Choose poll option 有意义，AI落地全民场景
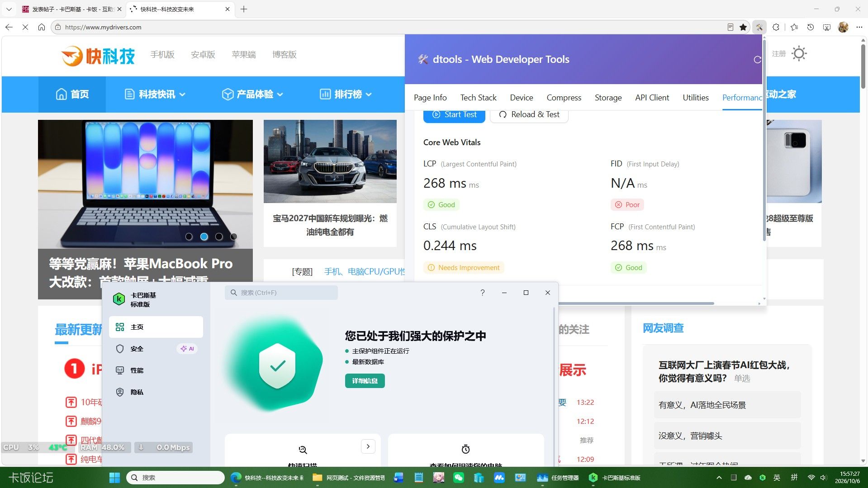The width and height of the screenshot is (868, 488). point(727,405)
